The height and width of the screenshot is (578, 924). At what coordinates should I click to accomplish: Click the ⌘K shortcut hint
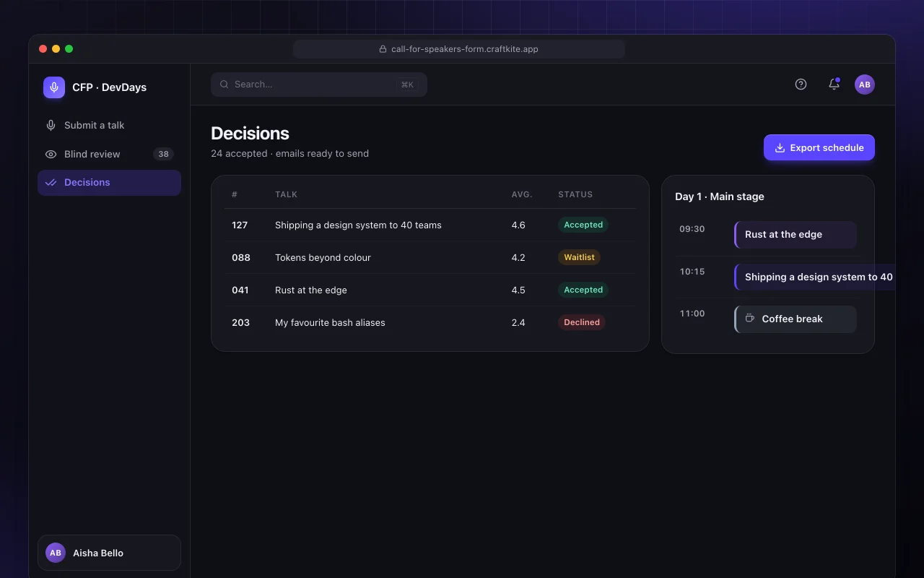point(407,85)
